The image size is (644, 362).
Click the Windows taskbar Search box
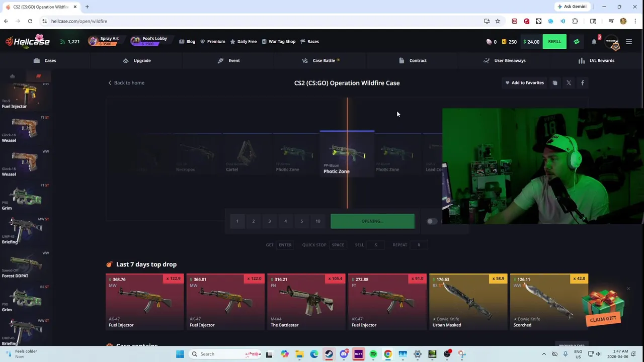click(225, 354)
